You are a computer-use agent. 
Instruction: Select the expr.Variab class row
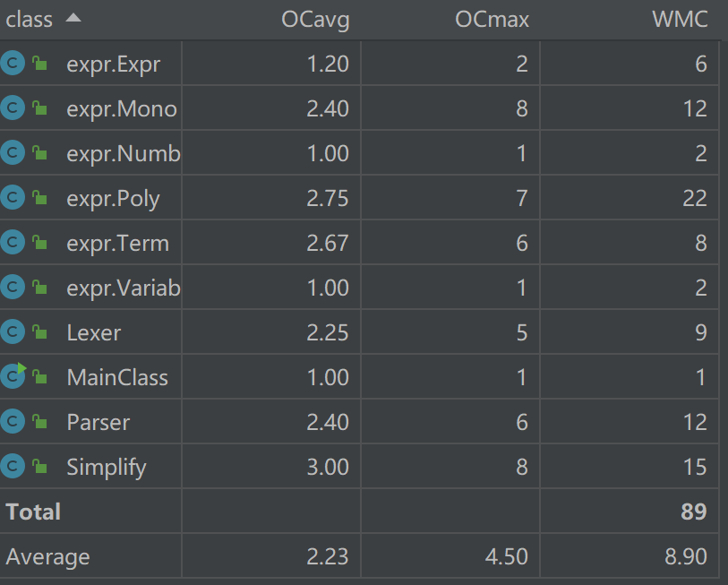click(x=124, y=288)
